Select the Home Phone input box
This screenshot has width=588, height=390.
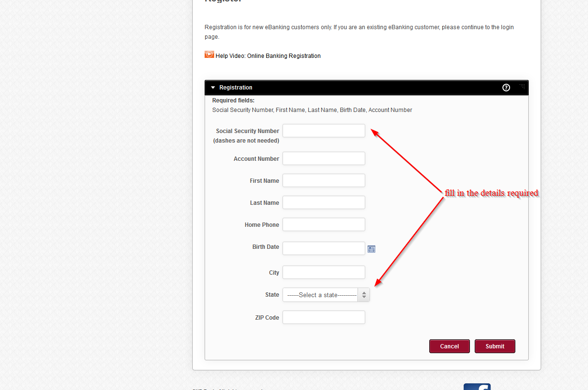[x=324, y=224]
